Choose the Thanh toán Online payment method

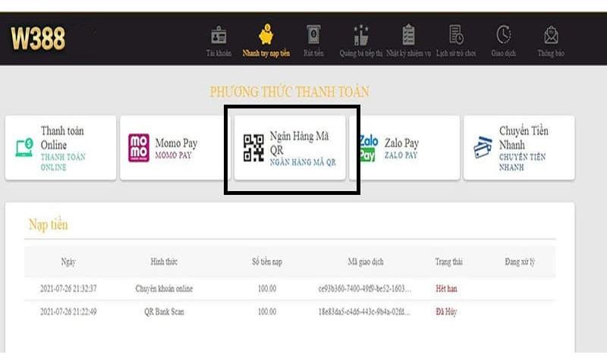click(61, 148)
